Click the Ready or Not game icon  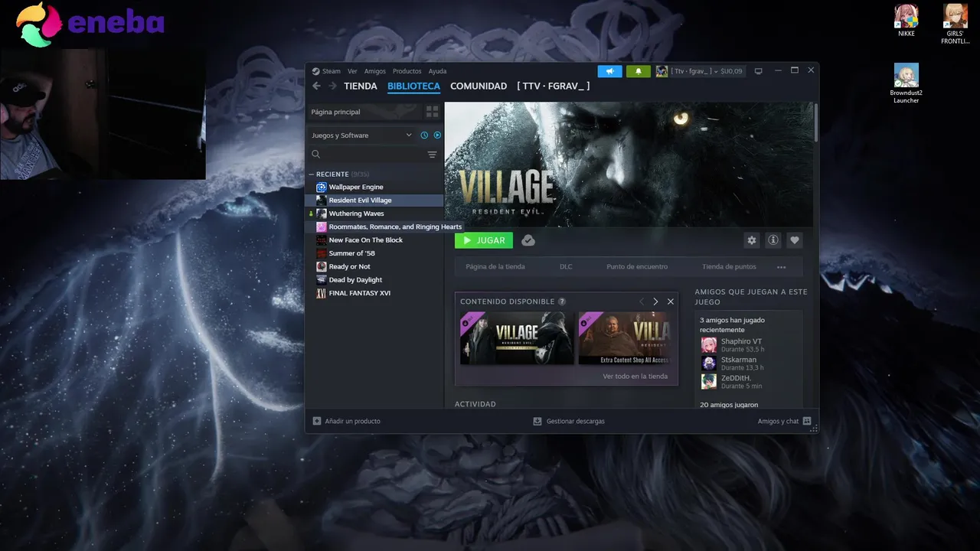coord(322,266)
